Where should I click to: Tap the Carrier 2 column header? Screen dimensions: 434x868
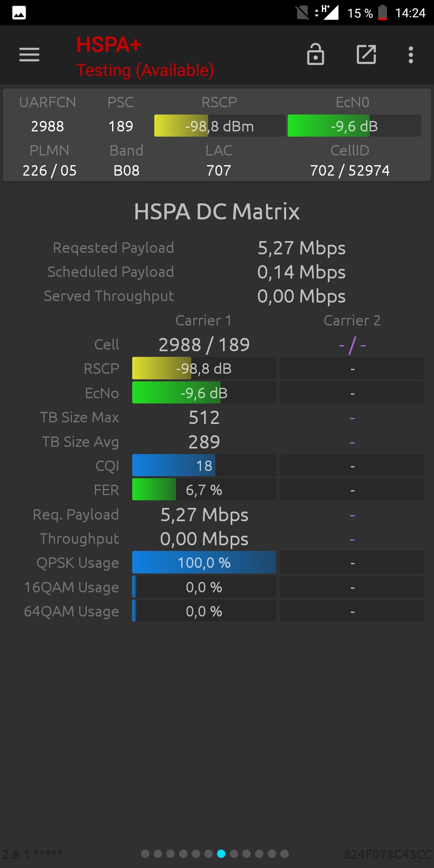point(352,321)
